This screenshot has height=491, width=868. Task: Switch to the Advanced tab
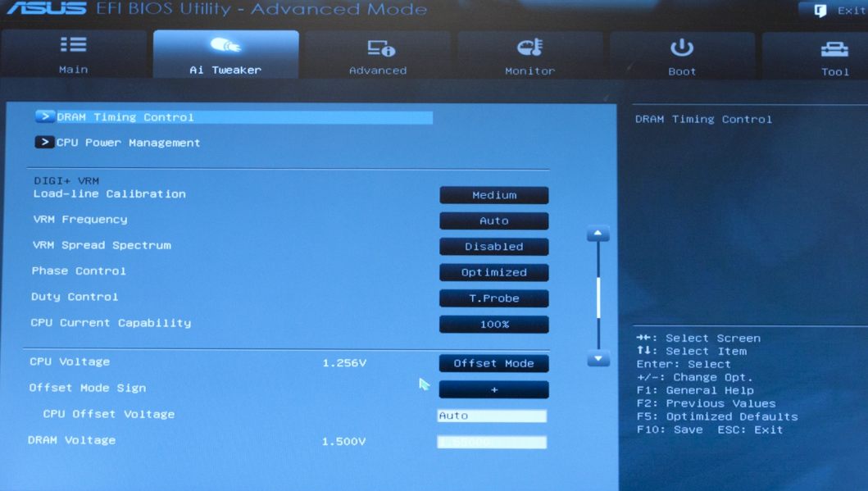(378, 55)
